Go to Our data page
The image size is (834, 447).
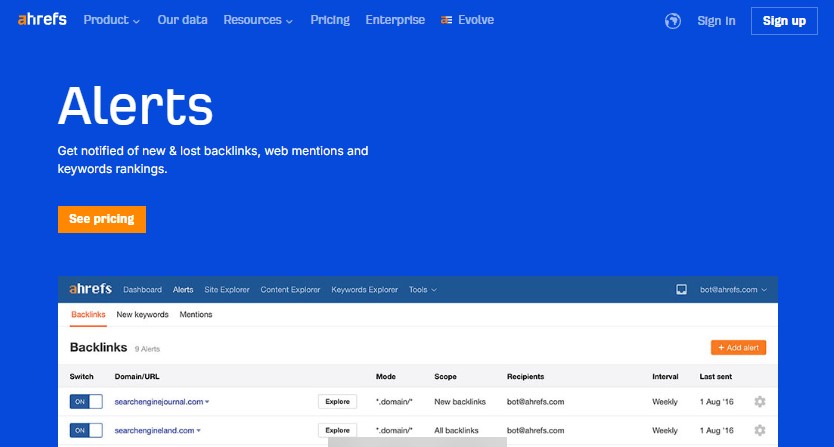coord(182,20)
